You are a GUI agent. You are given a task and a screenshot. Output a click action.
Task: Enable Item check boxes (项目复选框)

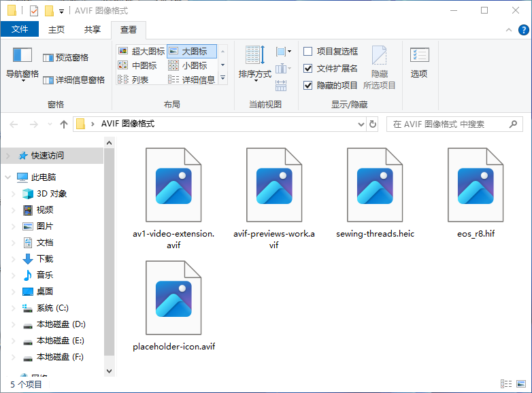click(331, 51)
